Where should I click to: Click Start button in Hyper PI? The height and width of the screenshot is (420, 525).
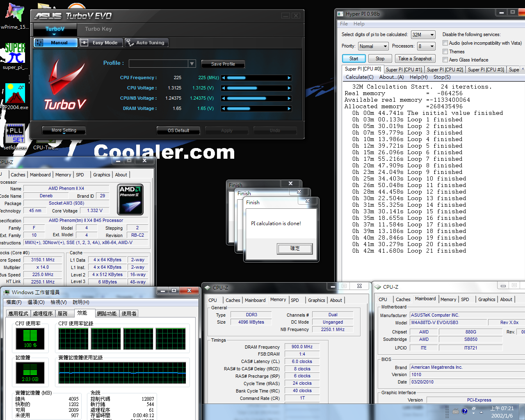coord(354,59)
